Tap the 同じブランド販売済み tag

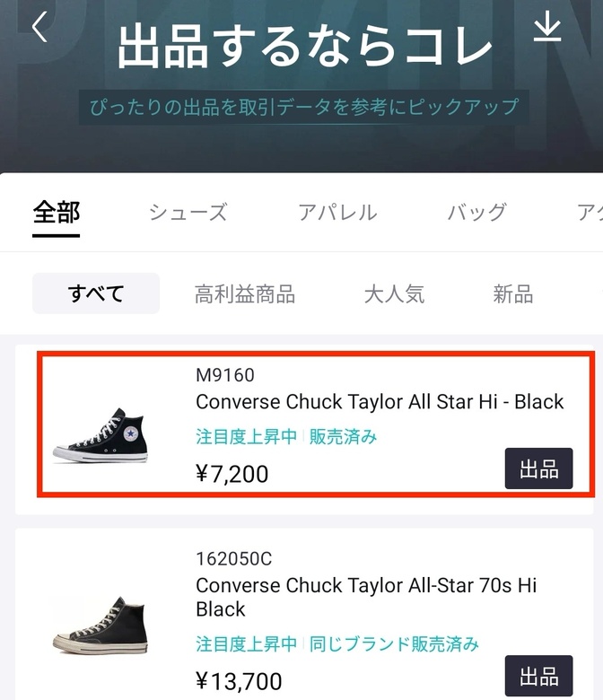[x=394, y=643]
